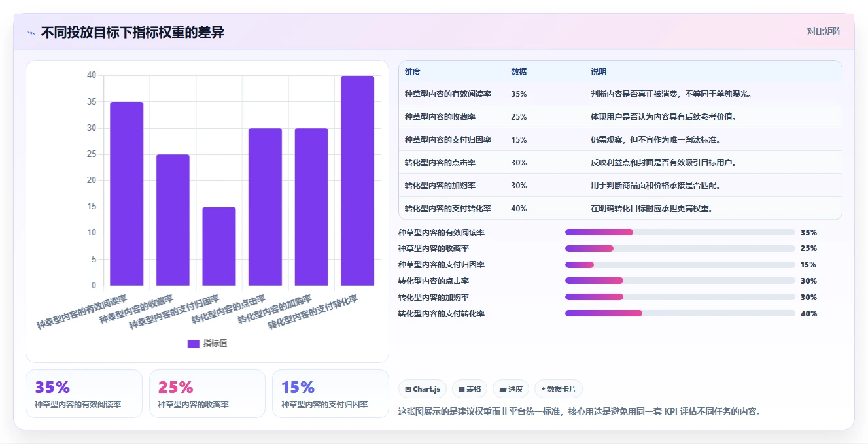
Task: Click the 对比矩阵 label in header
Action: [x=824, y=31]
